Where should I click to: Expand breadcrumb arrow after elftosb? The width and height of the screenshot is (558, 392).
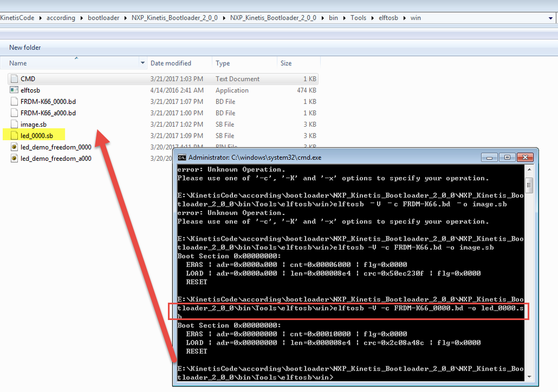pos(404,18)
